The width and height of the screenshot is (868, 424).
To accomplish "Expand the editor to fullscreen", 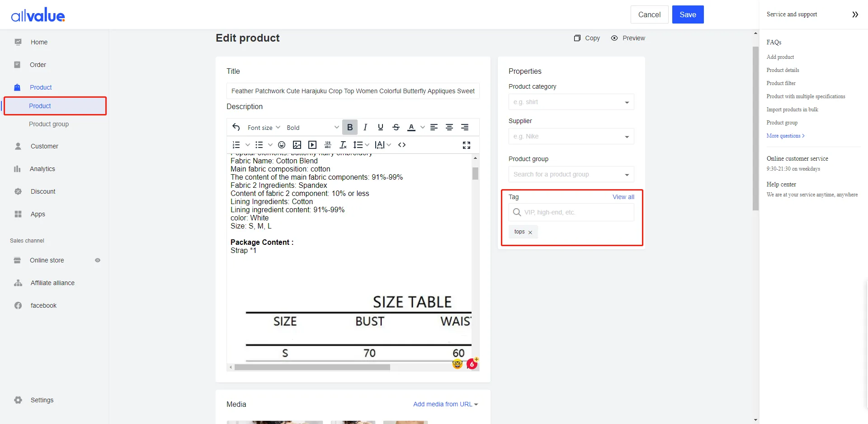I will (467, 145).
